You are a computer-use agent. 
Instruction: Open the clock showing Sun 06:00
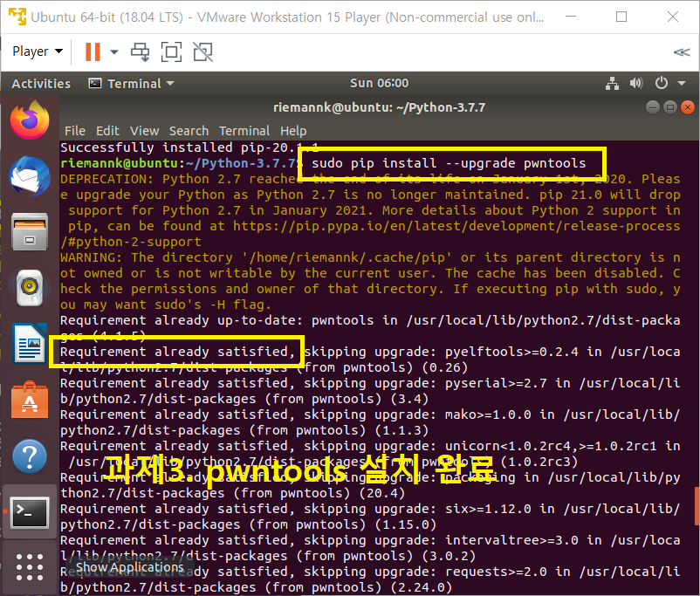click(x=379, y=83)
